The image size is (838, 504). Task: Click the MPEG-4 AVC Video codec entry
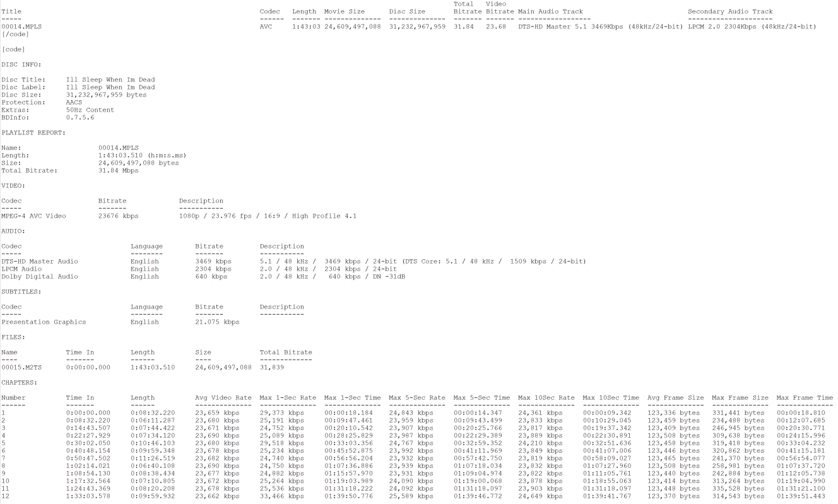(33, 216)
